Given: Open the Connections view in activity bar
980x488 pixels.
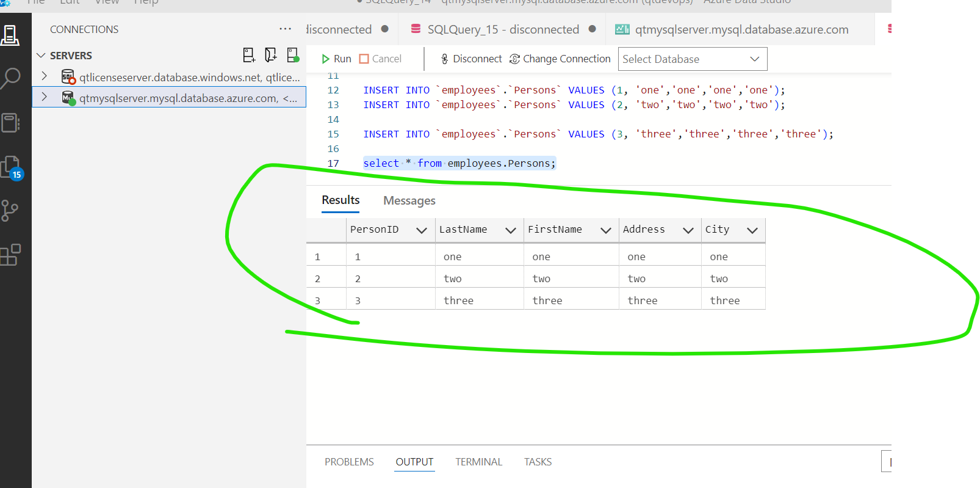Looking at the screenshot, I should click(10, 35).
